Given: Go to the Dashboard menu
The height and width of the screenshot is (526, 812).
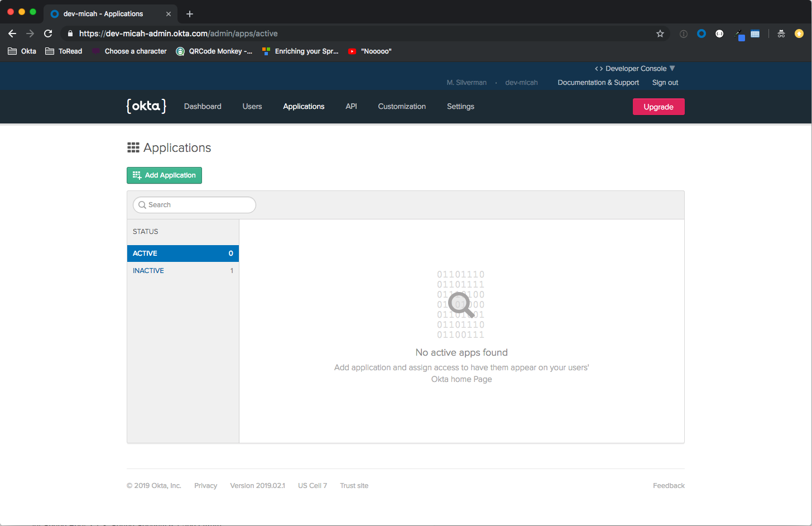Looking at the screenshot, I should point(203,106).
